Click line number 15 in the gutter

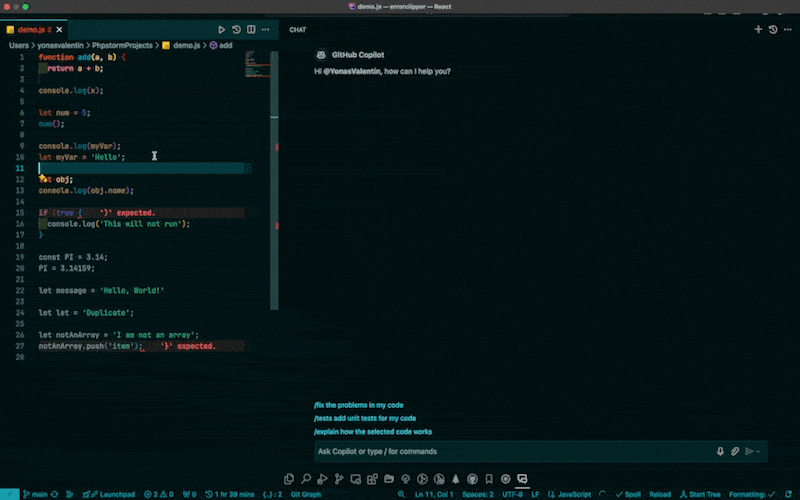20,213
